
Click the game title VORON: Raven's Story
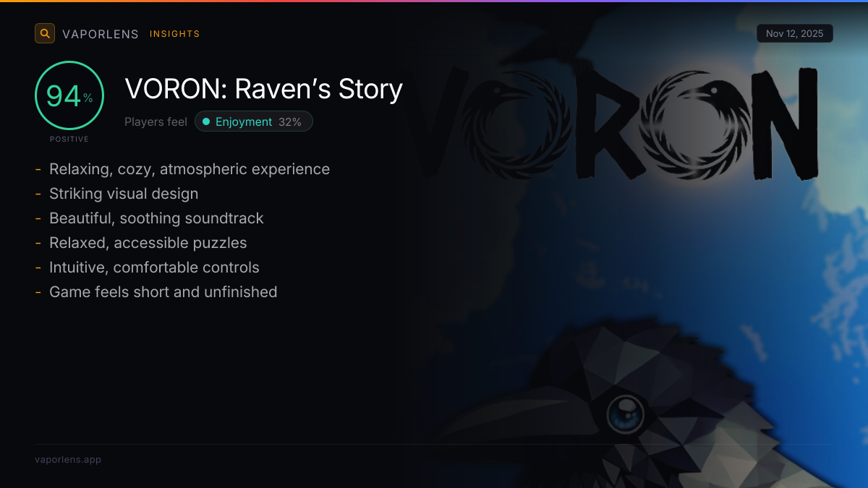pyautogui.click(x=264, y=89)
